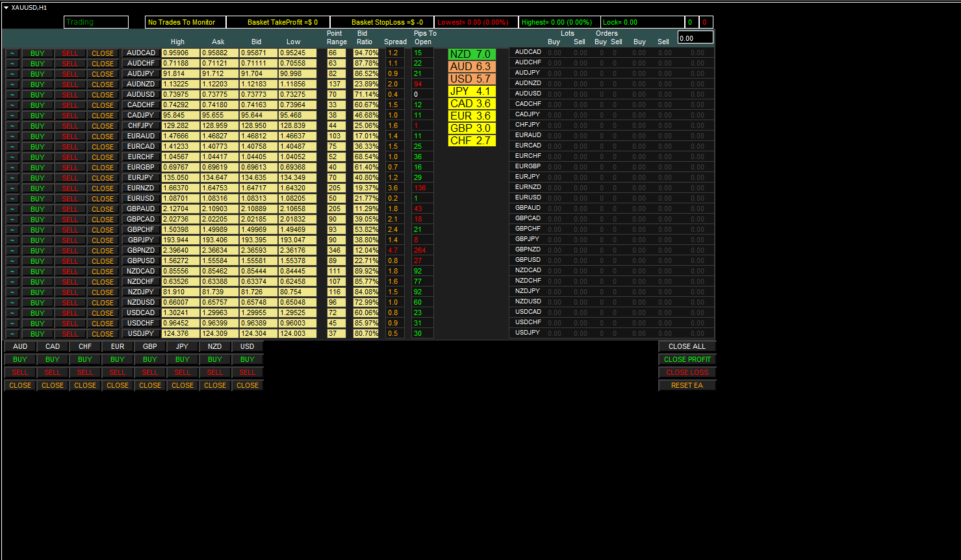
Task: Click the Basket StopLoss label
Action: click(x=382, y=22)
